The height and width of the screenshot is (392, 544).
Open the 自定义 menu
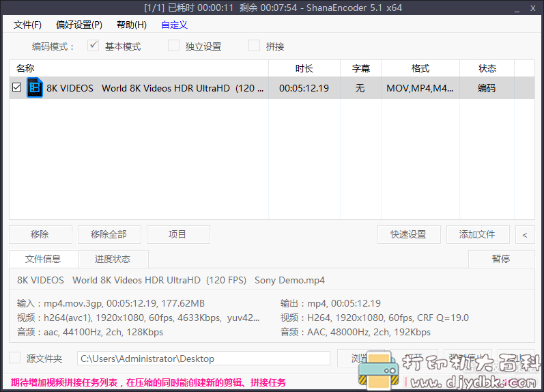(174, 25)
